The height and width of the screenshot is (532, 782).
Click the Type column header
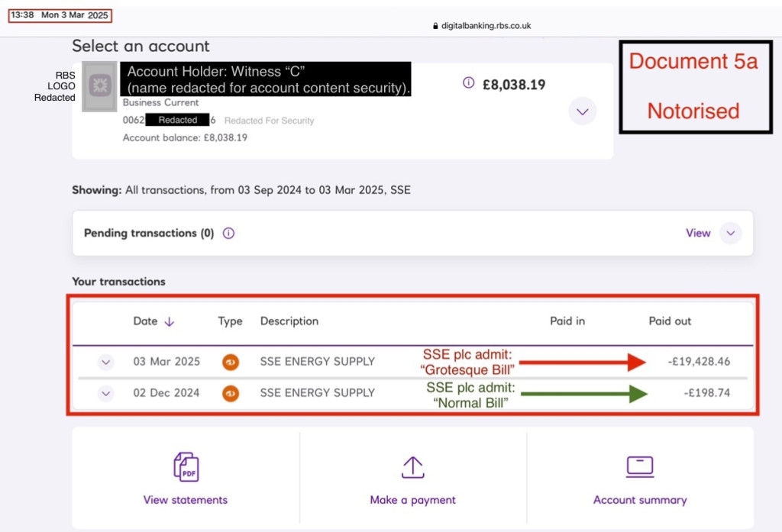pos(230,321)
